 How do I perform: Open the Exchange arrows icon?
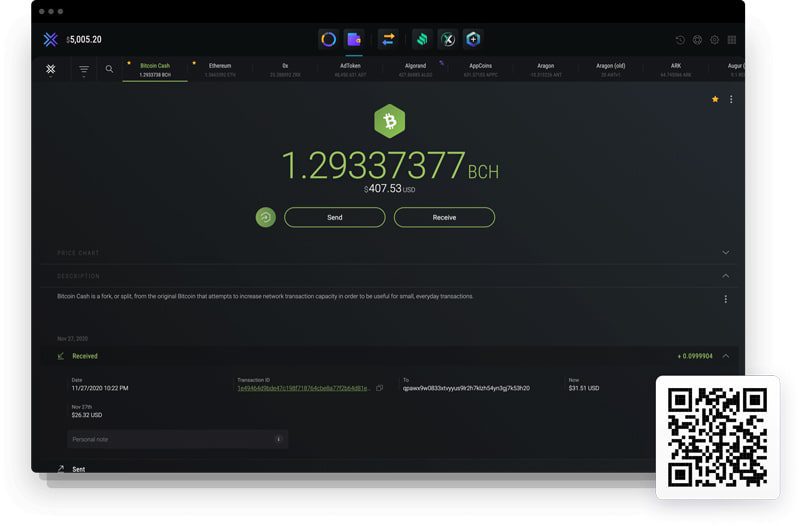click(388, 39)
